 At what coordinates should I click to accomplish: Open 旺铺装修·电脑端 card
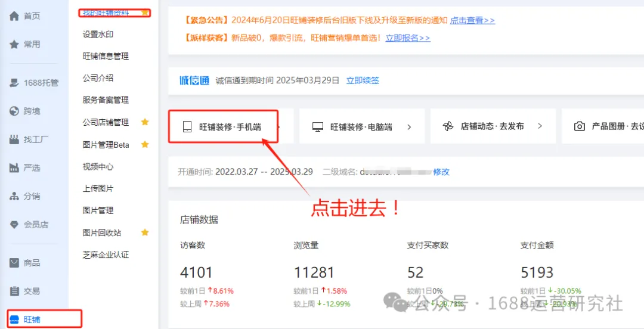click(x=362, y=126)
